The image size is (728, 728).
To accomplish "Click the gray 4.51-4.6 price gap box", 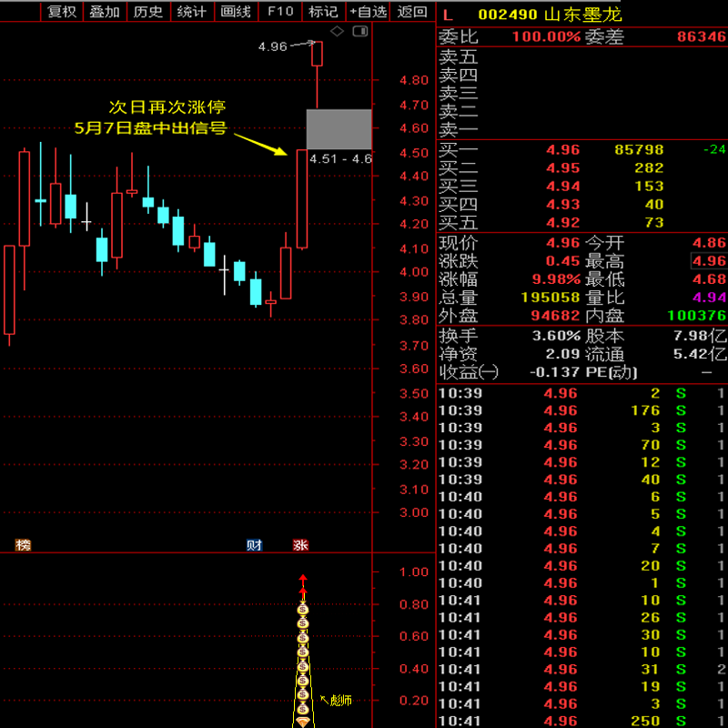I will 339,129.
